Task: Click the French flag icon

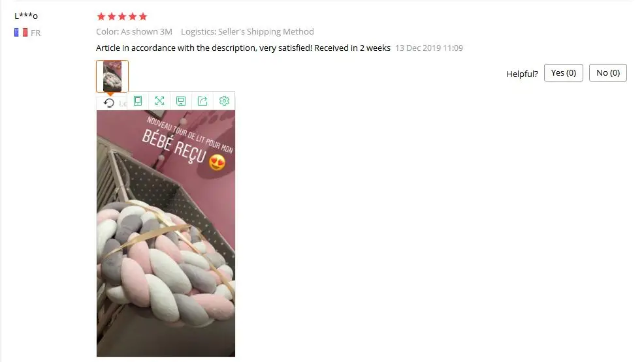Action: pos(21,33)
